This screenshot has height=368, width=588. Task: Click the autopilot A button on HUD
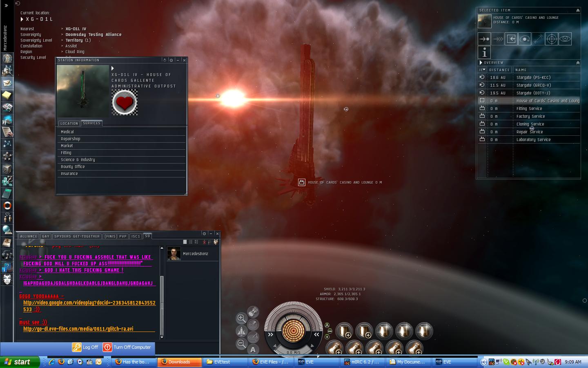253,349
